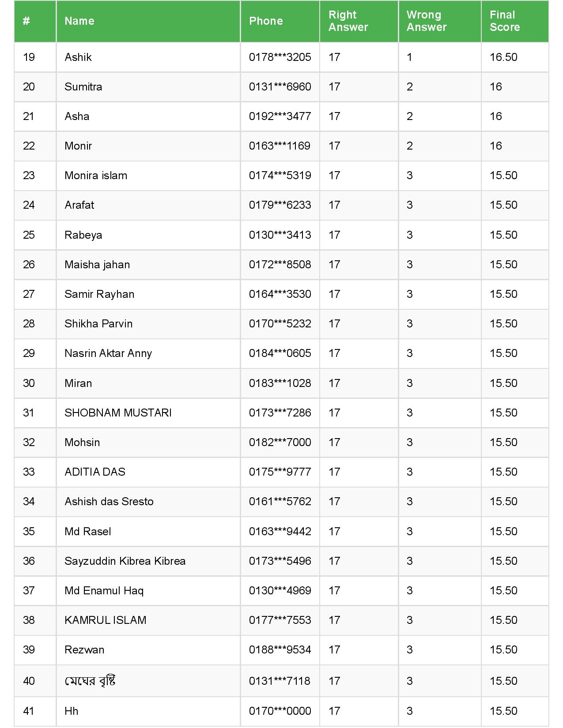Click the name Sayzuddin Kibrea Kibrea
This screenshot has height=728, width=563.
[125, 561]
